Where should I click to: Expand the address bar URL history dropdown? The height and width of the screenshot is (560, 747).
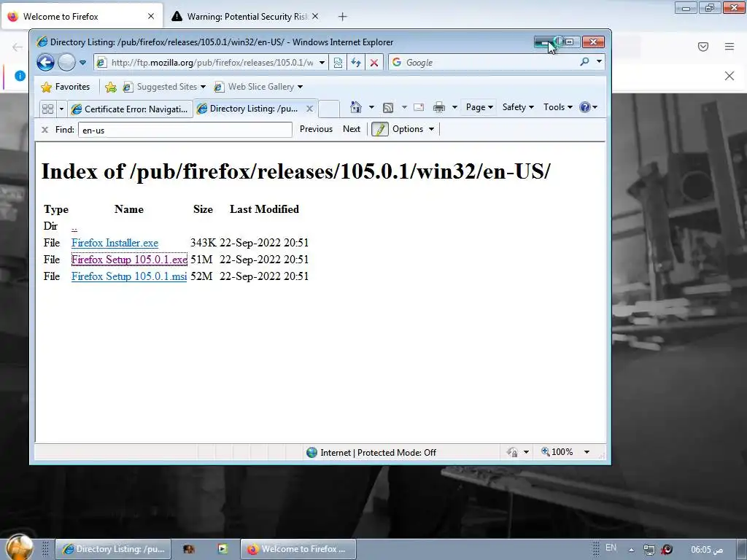point(322,63)
